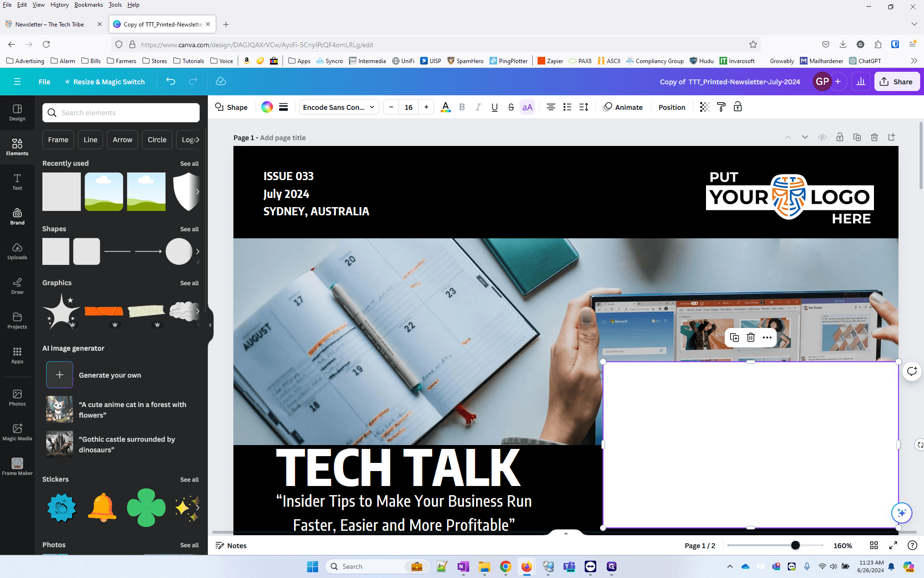This screenshot has width=924, height=578.
Task: Switch to Newsletter – The Tech Tribe tab
Action: click(x=50, y=24)
